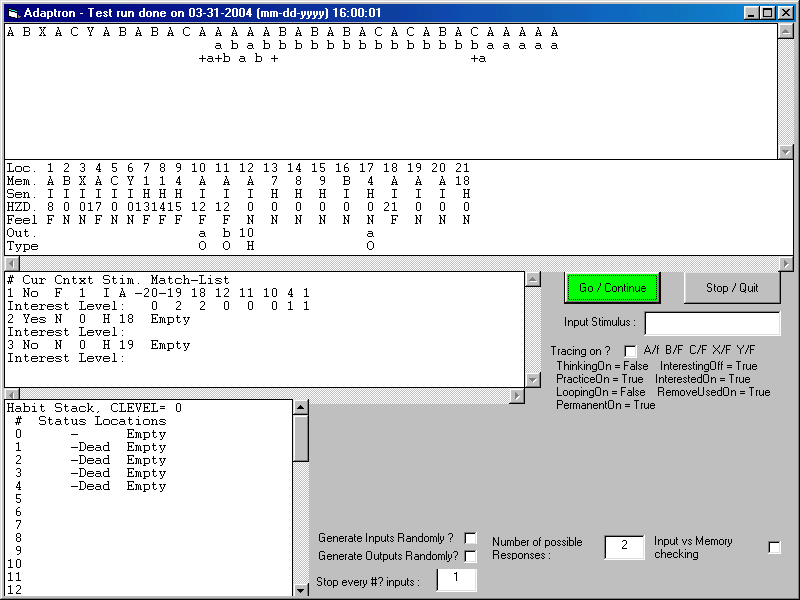Select Habit Stack row 2 '-Dead Empty'
The height and width of the screenshot is (600, 800).
[91, 460]
